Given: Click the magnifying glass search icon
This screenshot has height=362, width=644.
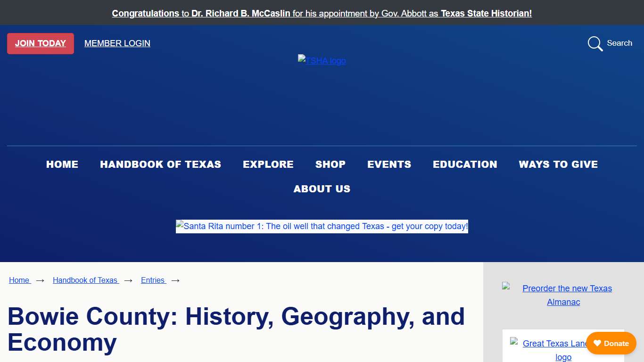Looking at the screenshot, I should pyautogui.click(x=595, y=43).
